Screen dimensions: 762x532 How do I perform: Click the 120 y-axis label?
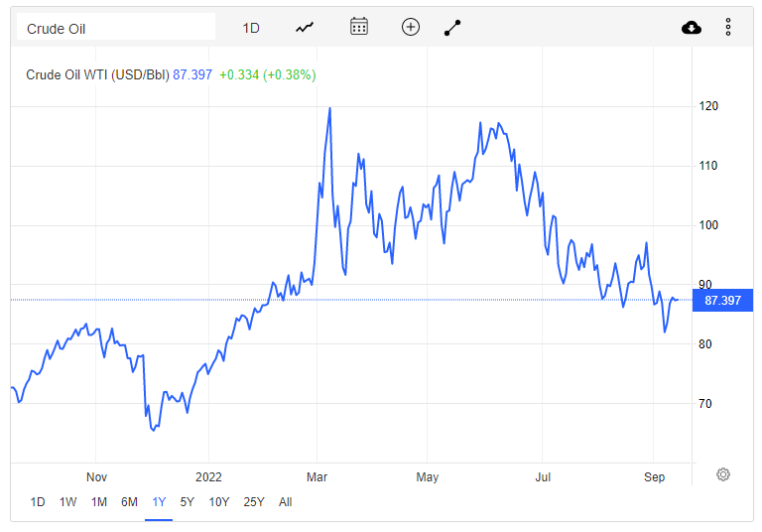[708, 106]
